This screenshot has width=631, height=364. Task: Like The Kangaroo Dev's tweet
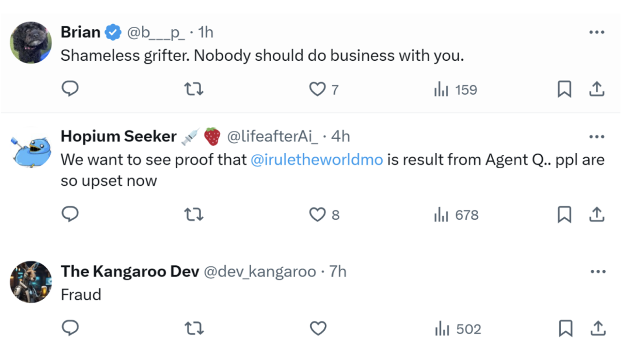pos(318,329)
